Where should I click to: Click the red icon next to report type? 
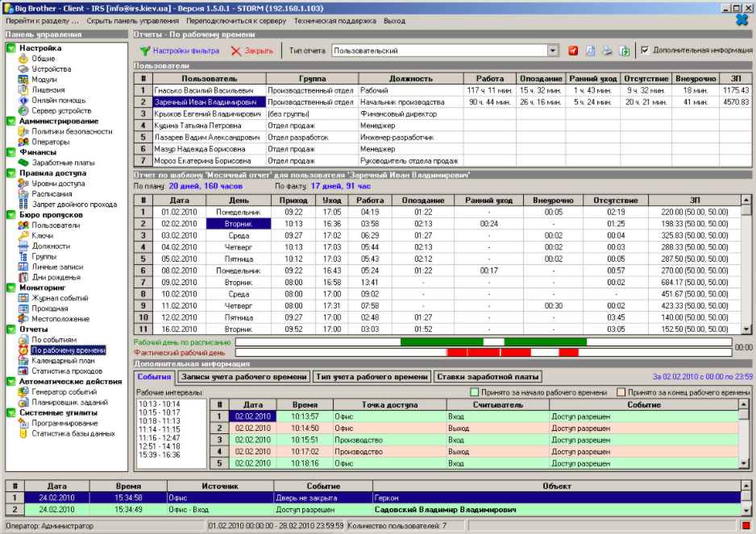[x=573, y=51]
